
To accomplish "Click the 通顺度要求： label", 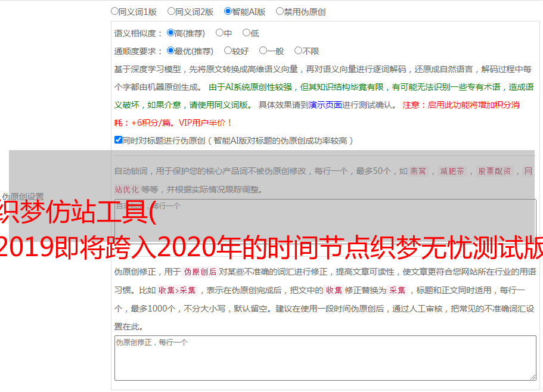I will click(x=138, y=51).
